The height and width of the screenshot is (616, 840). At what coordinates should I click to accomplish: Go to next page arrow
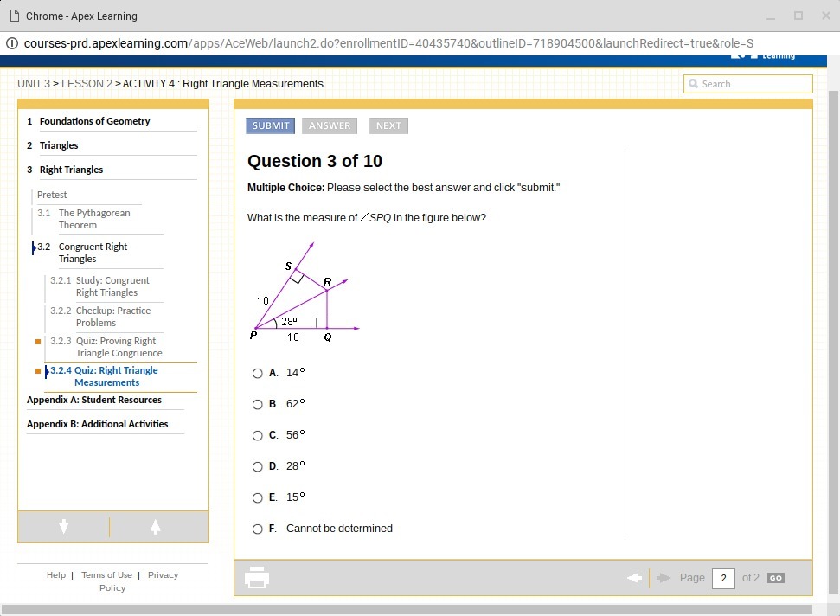pyautogui.click(x=664, y=578)
